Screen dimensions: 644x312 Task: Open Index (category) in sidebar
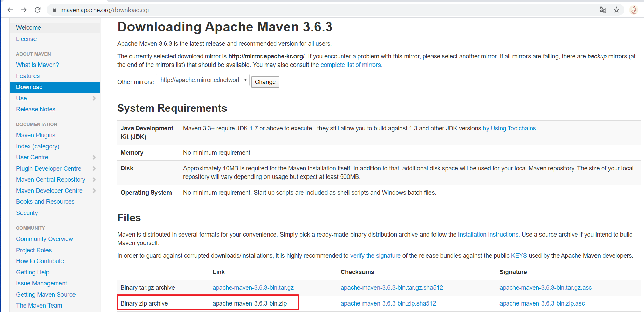point(38,146)
